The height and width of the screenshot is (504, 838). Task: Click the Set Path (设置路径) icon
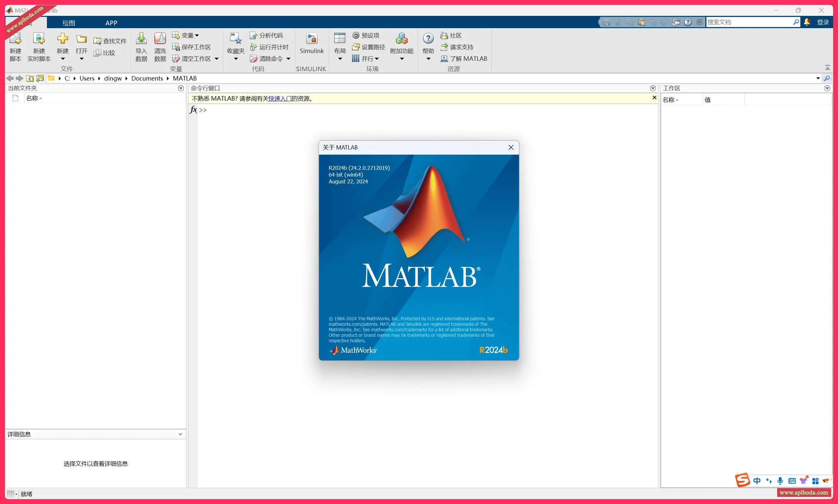(x=356, y=47)
